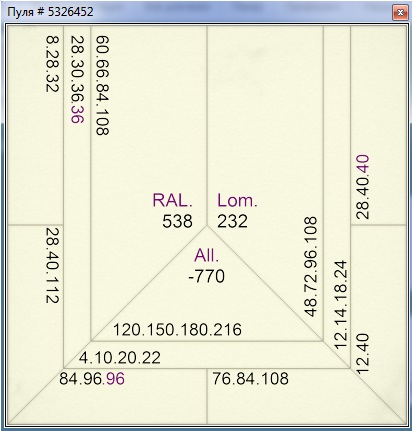Select the Lom. score 232
The width and height of the screenshot is (412, 431).
tap(232, 221)
